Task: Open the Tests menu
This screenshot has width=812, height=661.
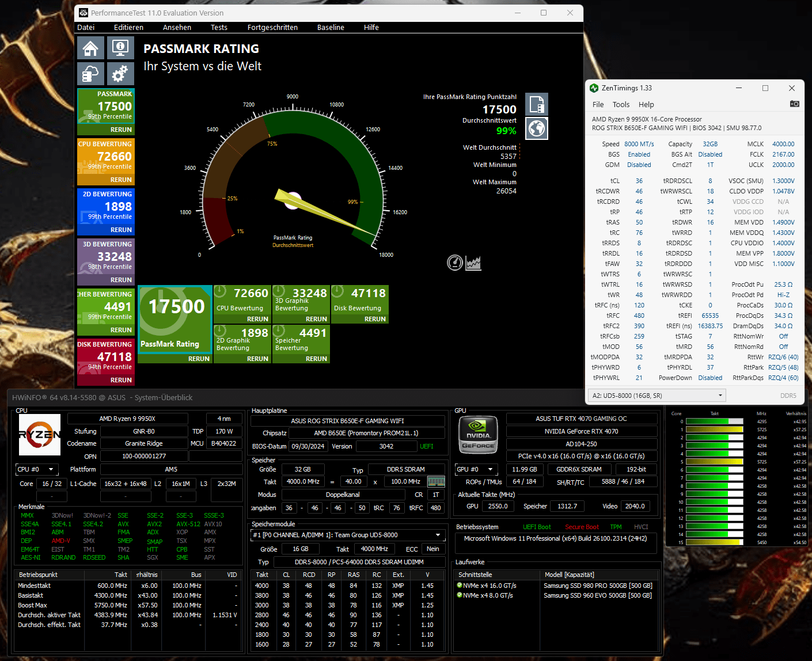Action: click(219, 27)
